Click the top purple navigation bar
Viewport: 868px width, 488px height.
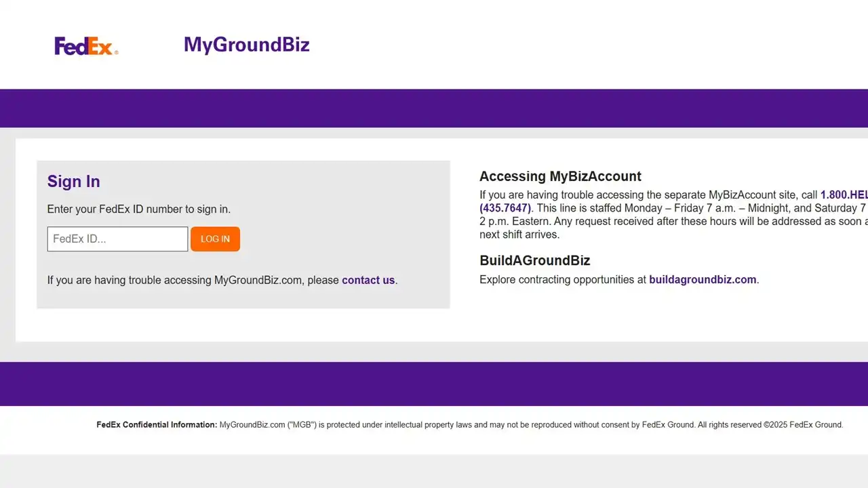[x=434, y=108]
